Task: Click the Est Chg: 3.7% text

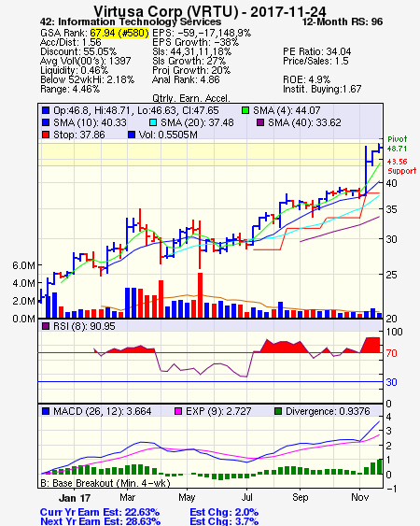Action: tap(224, 521)
